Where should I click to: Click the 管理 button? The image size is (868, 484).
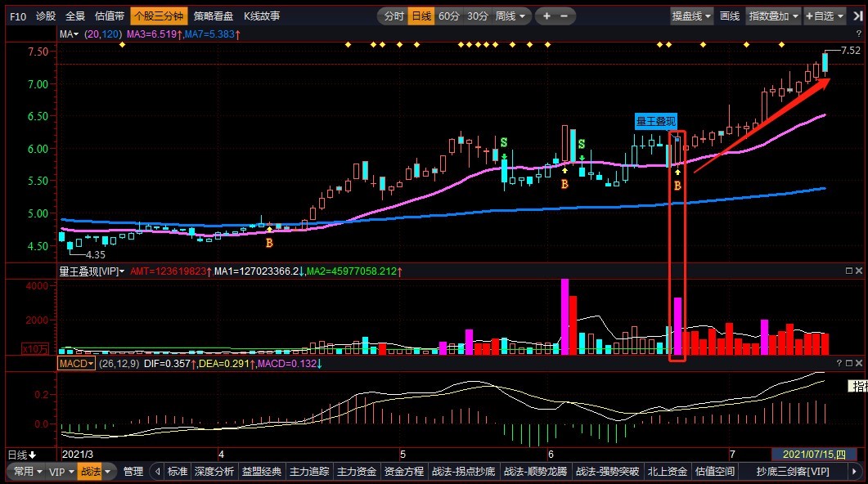pyautogui.click(x=133, y=472)
